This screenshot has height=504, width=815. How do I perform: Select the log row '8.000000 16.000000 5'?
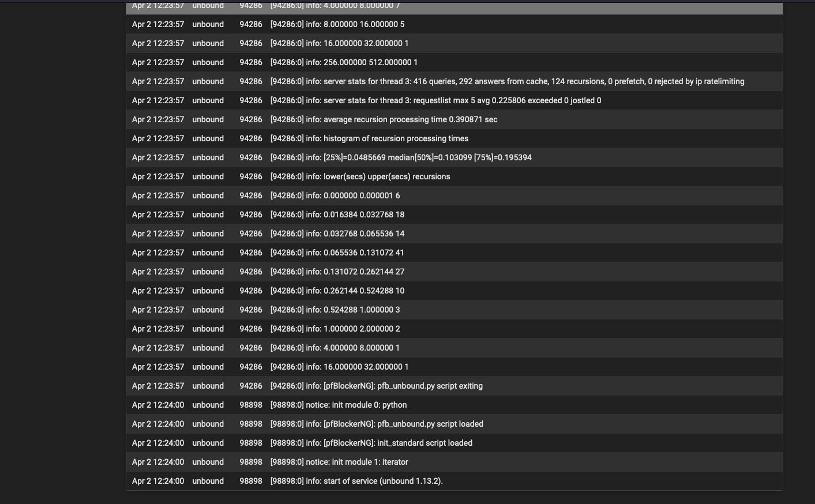455,24
